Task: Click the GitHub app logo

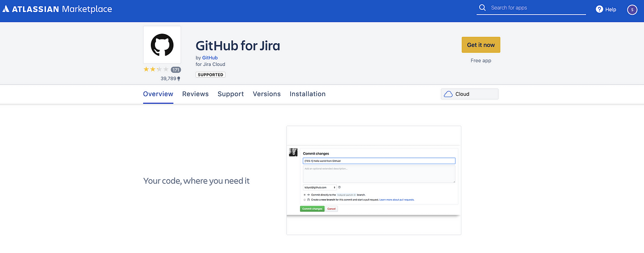Action: (162, 45)
